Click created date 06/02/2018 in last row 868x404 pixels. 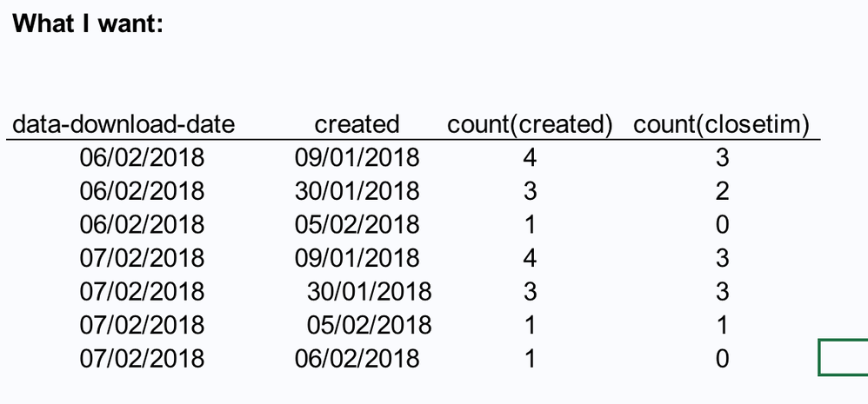(x=357, y=358)
